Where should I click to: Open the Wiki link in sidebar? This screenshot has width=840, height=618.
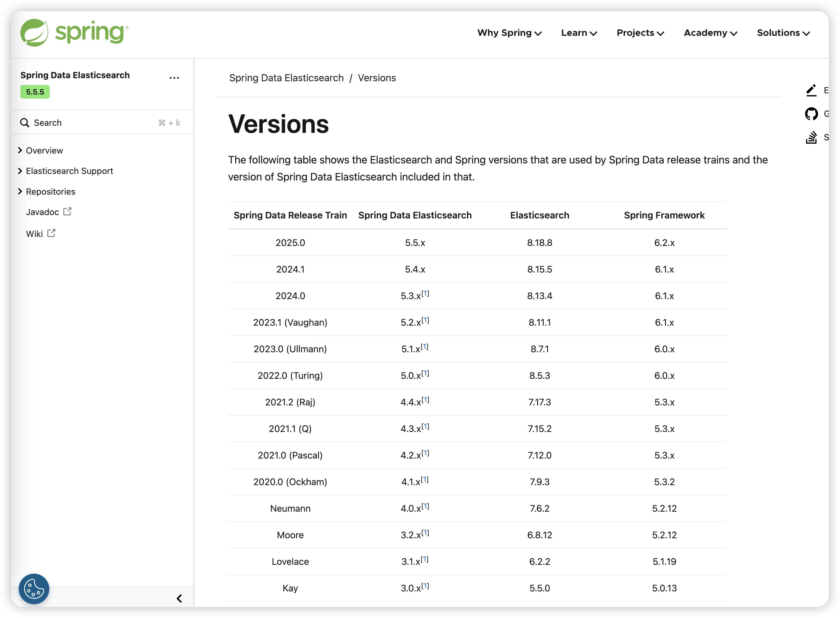coord(34,234)
